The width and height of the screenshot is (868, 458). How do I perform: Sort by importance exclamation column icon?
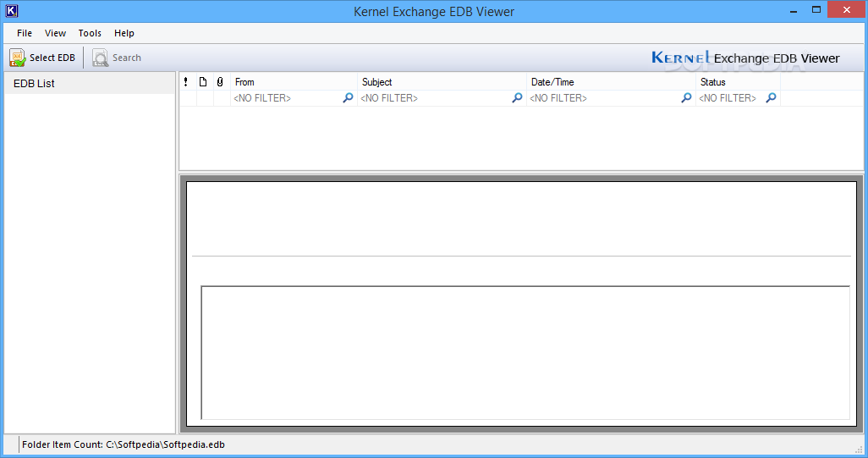[x=186, y=82]
